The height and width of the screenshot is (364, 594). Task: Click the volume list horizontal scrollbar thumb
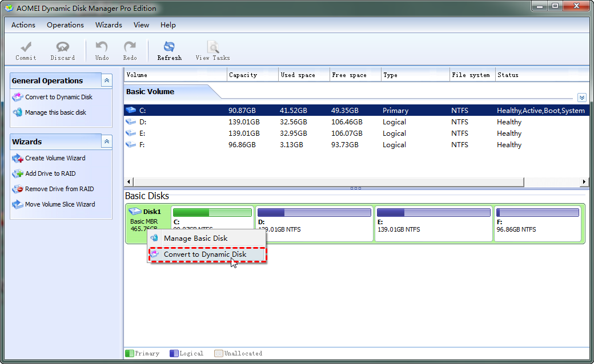pyautogui.click(x=328, y=182)
